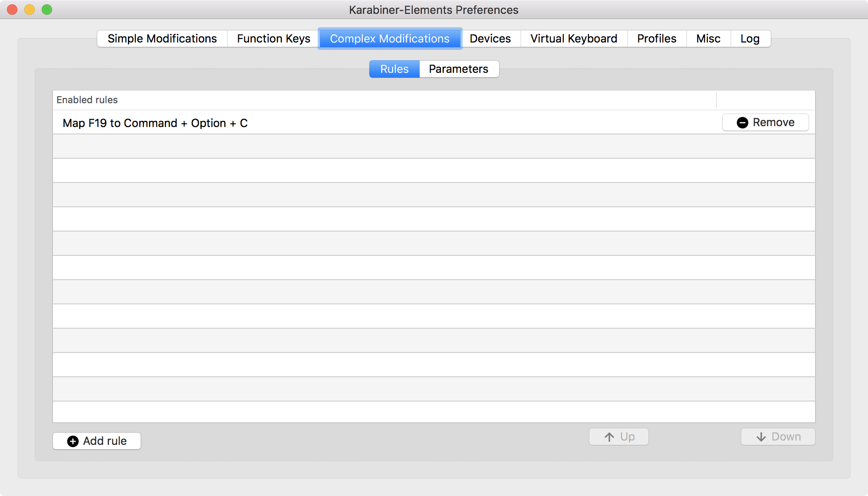This screenshot has width=868, height=496.
Task: Switch to Simple Modifications tab
Action: pos(162,39)
